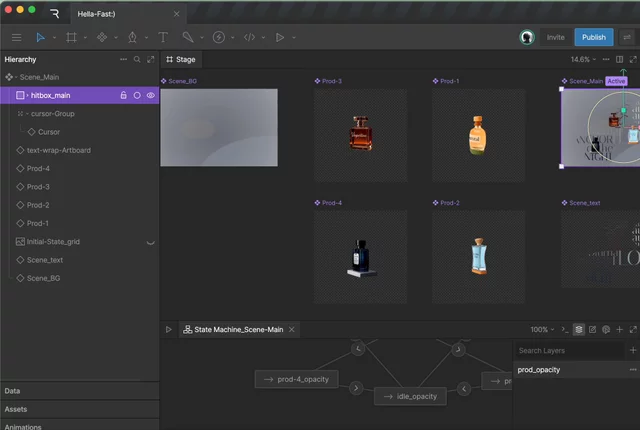Open Play button dropdown arrow
The image size is (640, 430).
coord(293,38)
